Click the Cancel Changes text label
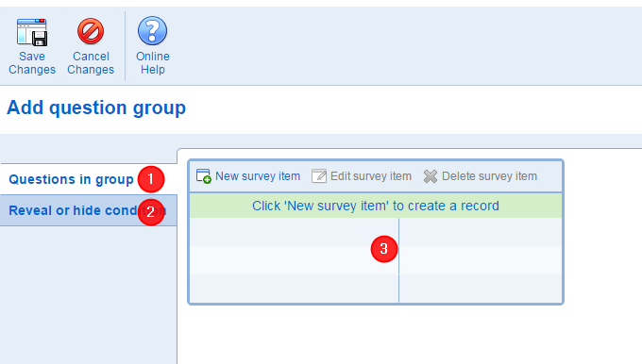642x364 pixels. click(91, 63)
